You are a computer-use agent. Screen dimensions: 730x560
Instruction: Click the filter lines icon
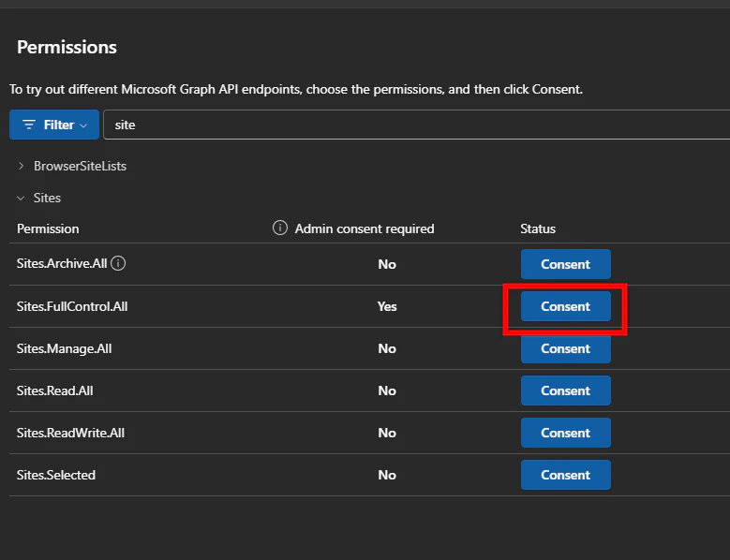[x=29, y=125]
